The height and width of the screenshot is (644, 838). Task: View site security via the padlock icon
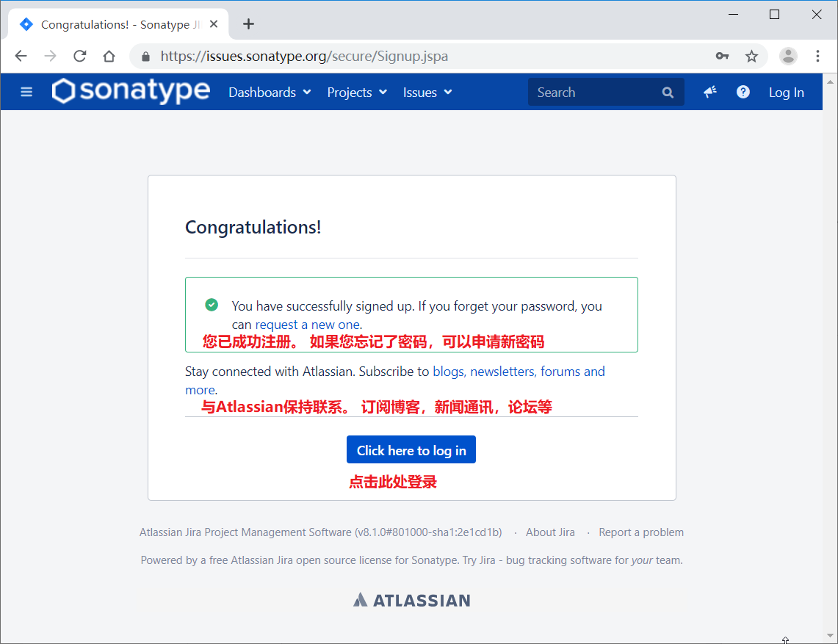tap(145, 57)
